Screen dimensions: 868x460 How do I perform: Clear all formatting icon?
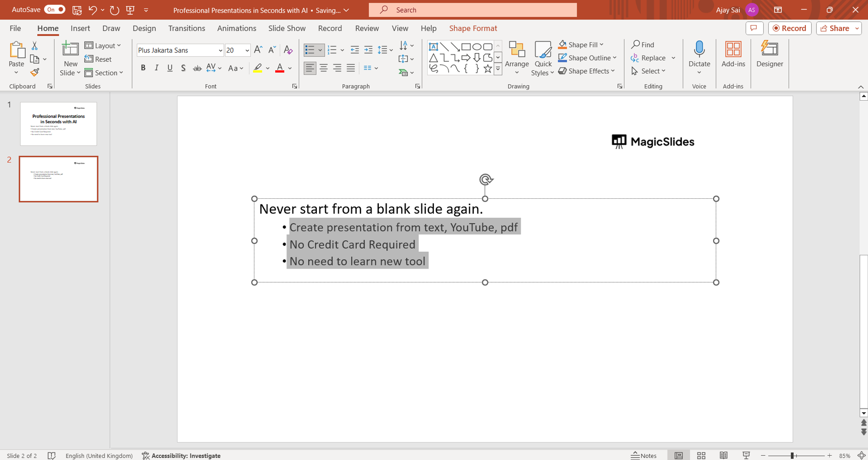(288, 50)
